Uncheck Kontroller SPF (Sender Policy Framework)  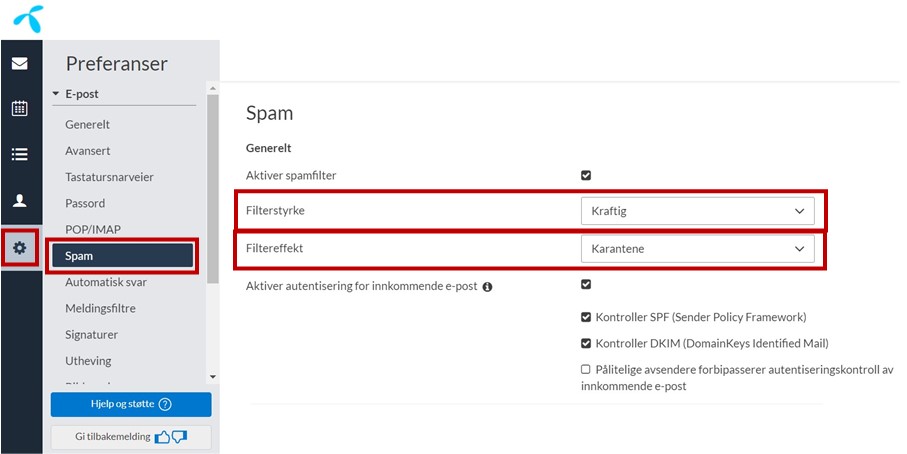click(x=586, y=317)
